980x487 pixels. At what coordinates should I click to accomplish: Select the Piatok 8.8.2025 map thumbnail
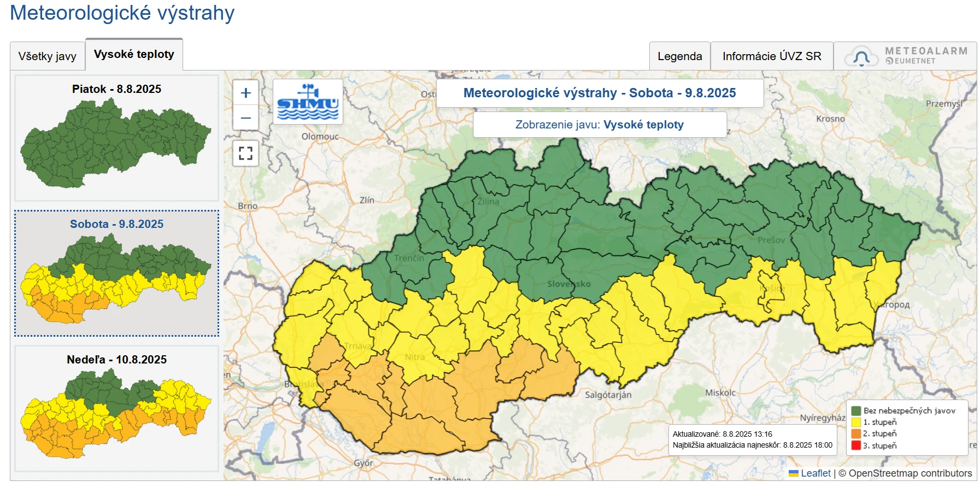tap(116, 138)
